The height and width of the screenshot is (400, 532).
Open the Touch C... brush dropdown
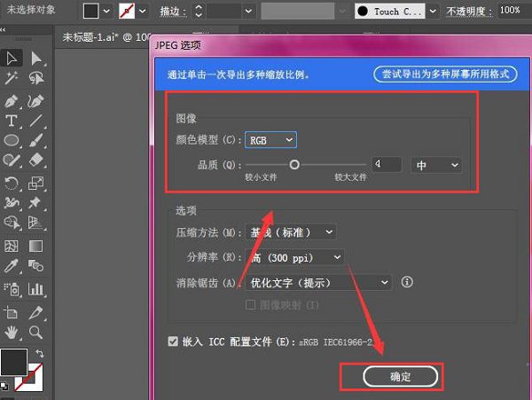433,12
